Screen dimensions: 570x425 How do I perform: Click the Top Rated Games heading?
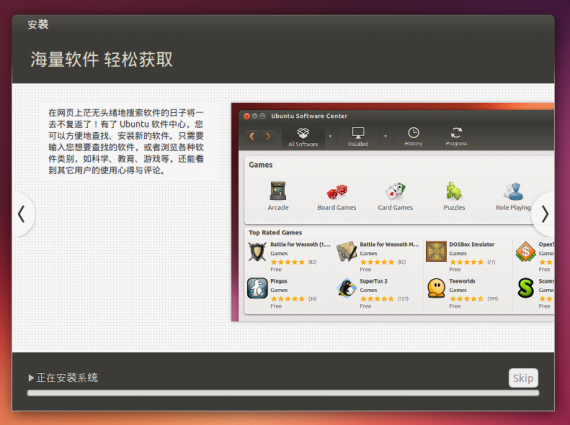click(x=275, y=233)
